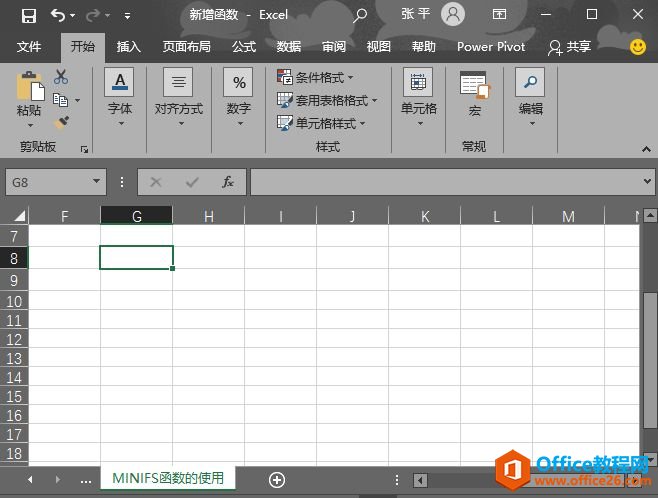The height and width of the screenshot is (498, 658).
Task: Click the Redo arrow icon
Action: tap(93, 16)
